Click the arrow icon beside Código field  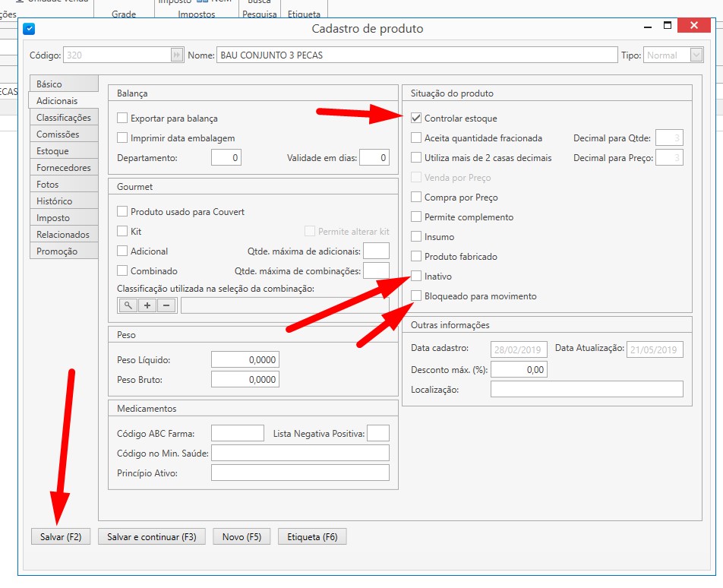(x=177, y=55)
